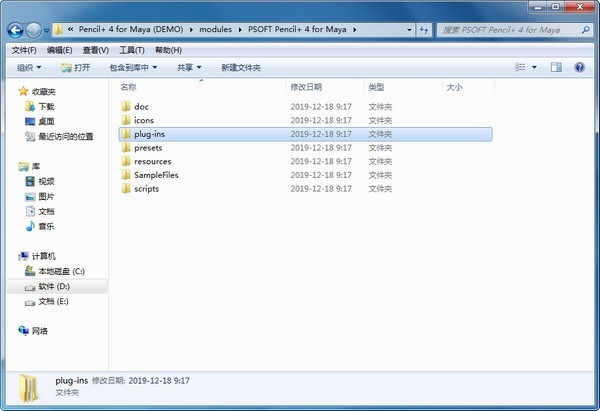Open the 帮助(H) menu
Viewport: 600px width, 411px height.
coord(168,50)
